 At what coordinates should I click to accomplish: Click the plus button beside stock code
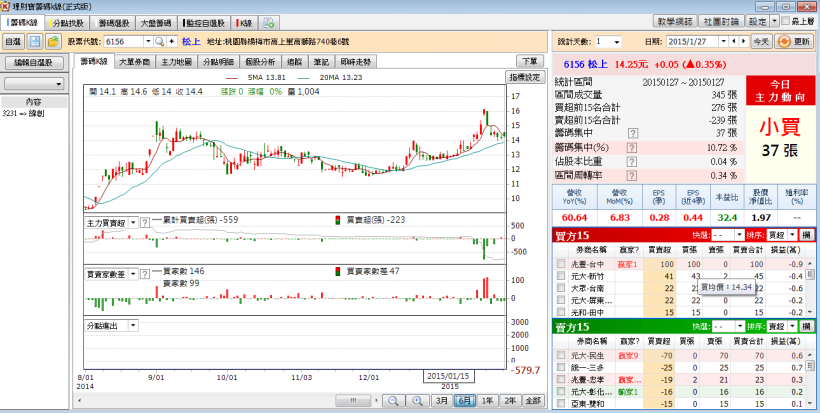click(x=172, y=41)
